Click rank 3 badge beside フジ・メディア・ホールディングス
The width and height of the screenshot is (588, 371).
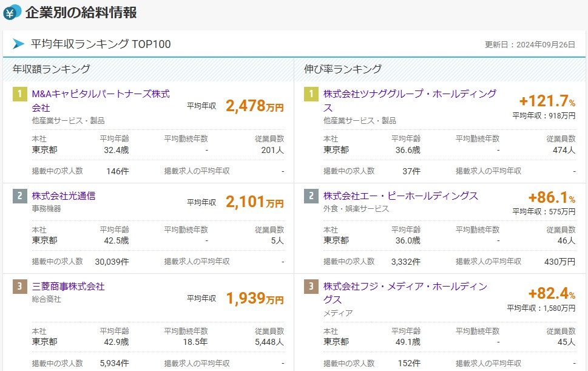click(311, 287)
